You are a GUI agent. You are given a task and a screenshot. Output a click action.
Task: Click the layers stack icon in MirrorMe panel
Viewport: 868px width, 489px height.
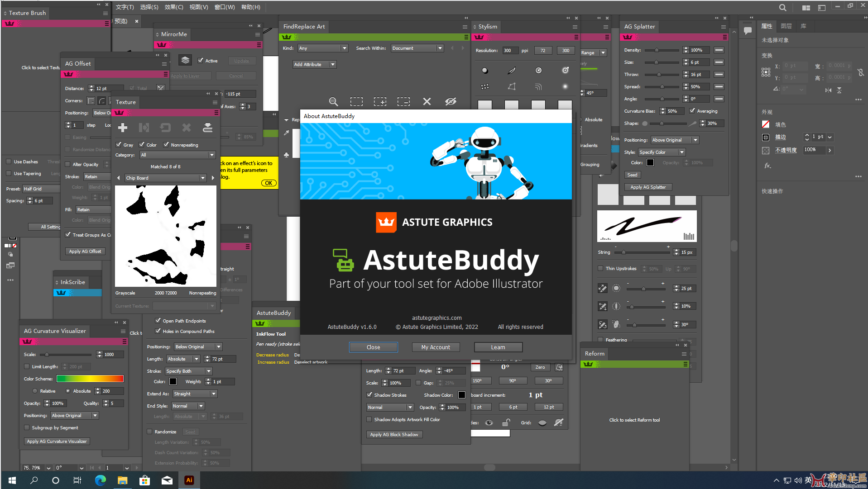[x=185, y=60]
